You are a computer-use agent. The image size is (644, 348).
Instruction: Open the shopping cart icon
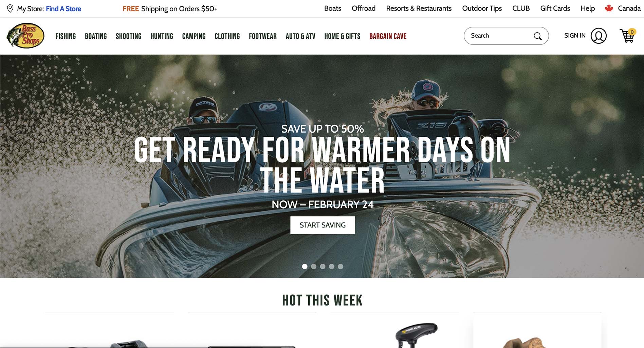coord(627,36)
